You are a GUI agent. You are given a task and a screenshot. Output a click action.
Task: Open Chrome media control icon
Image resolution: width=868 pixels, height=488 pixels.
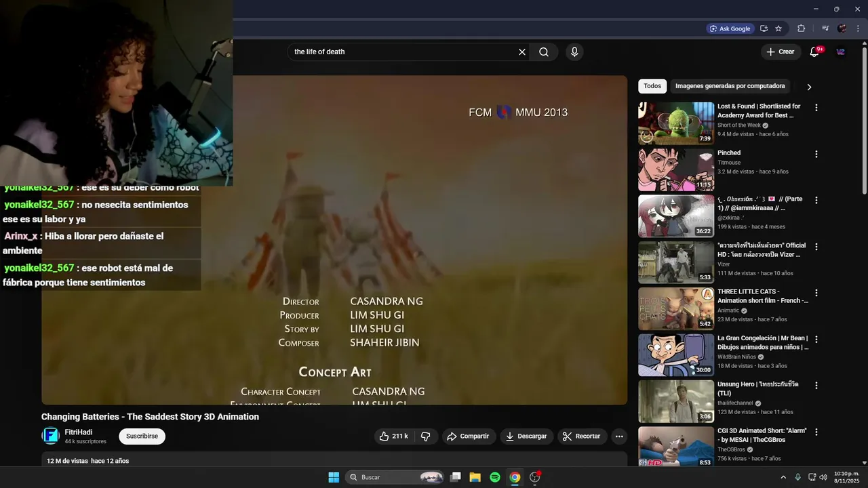click(825, 28)
